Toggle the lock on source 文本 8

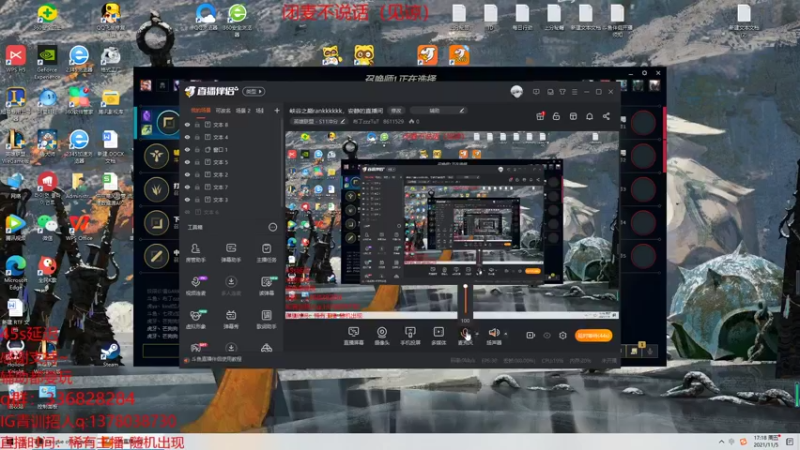click(x=197, y=124)
